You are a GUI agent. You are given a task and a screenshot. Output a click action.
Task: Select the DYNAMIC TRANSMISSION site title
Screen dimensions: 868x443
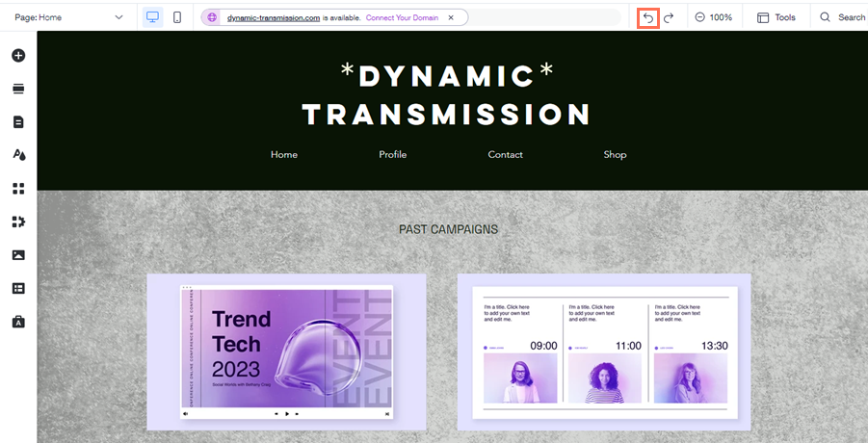tap(447, 94)
